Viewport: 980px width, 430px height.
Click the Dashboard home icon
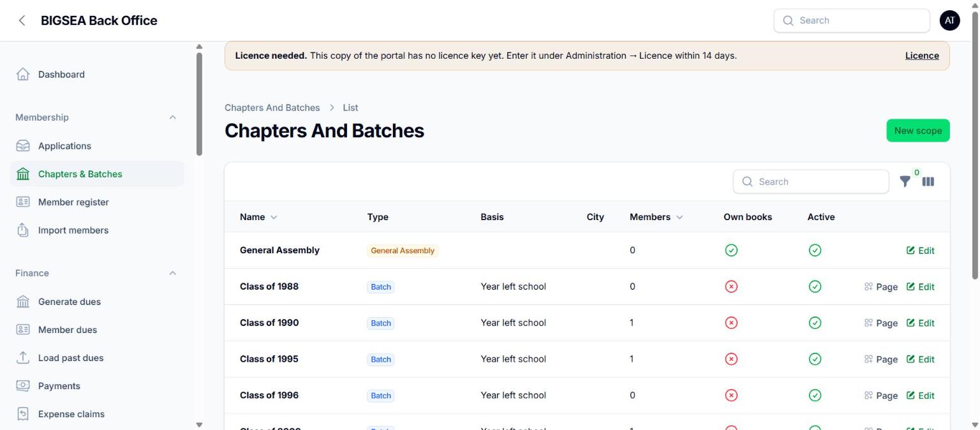(23, 75)
